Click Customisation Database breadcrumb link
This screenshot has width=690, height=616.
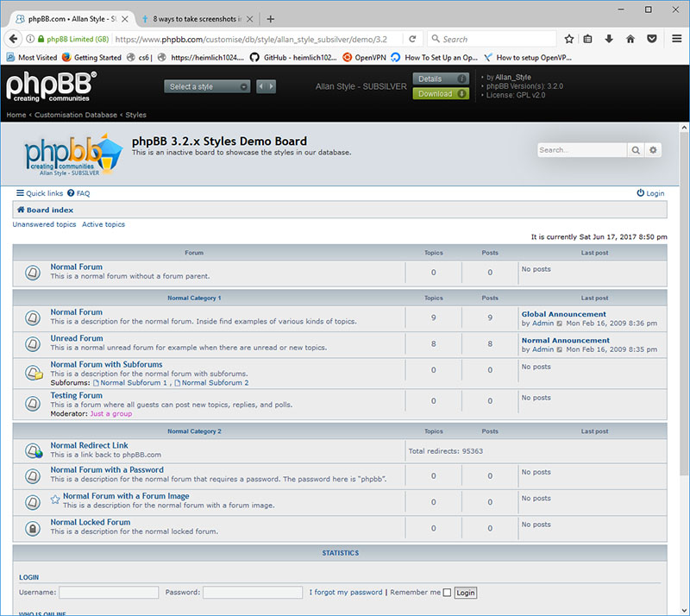(76, 115)
